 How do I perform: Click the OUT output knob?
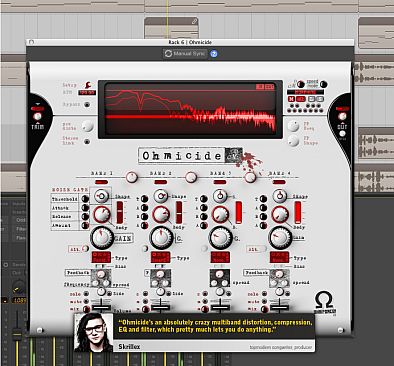(342, 116)
